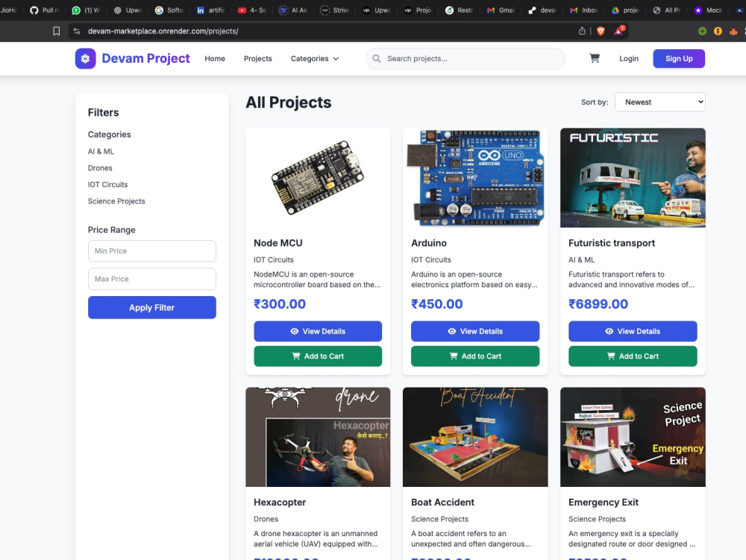Image resolution: width=746 pixels, height=560 pixels.
Task: Filter by Science Projects category
Action: click(x=116, y=201)
